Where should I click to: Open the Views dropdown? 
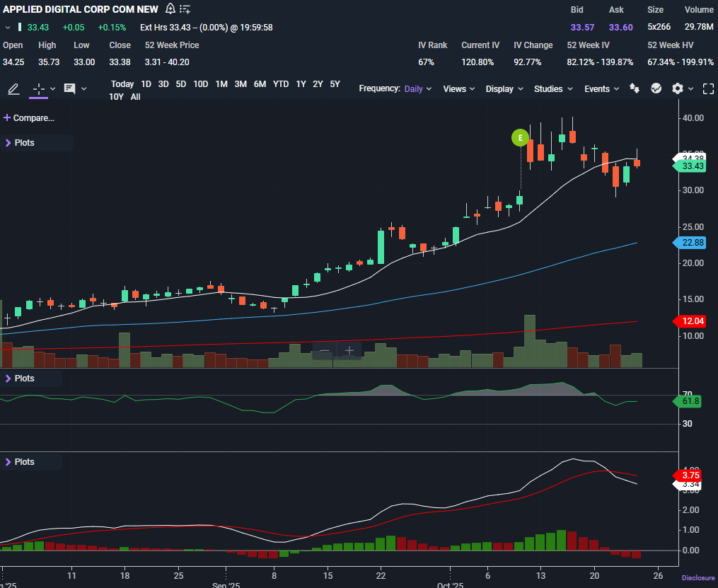point(459,89)
